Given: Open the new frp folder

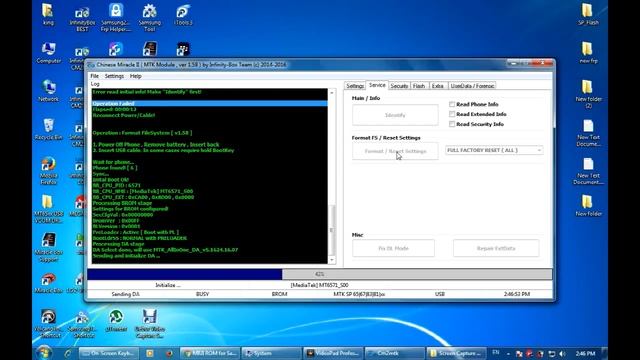Looking at the screenshot, I should [x=588, y=53].
